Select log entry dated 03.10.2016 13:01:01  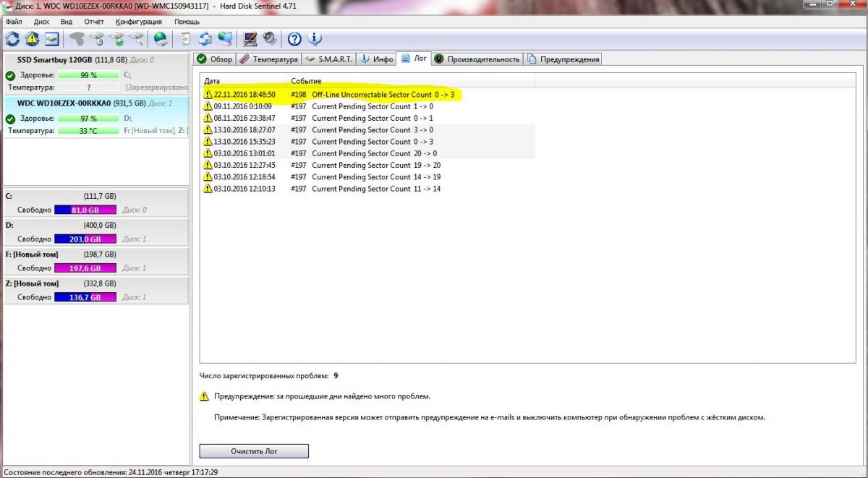coord(368,153)
